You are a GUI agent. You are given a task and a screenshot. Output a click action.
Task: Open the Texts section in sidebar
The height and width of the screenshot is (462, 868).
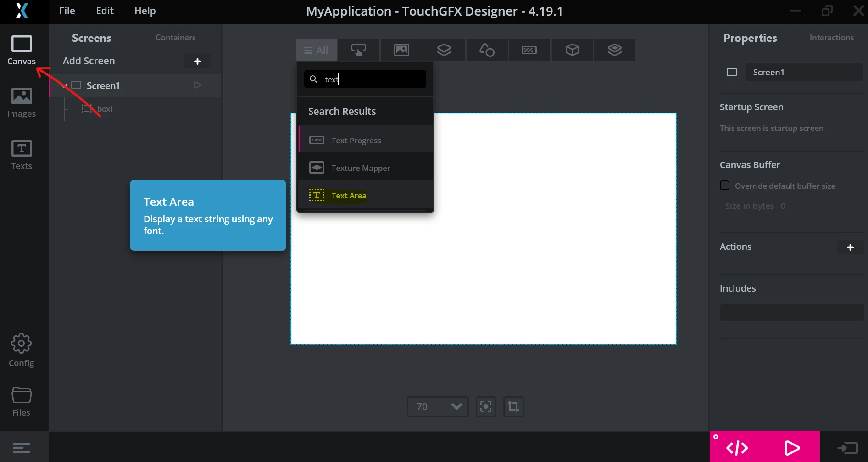[22, 155]
